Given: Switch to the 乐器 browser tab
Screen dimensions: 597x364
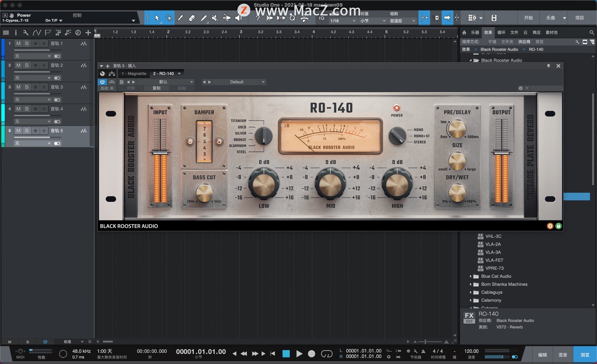Looking at the screenshot, I should pos(475,32).
